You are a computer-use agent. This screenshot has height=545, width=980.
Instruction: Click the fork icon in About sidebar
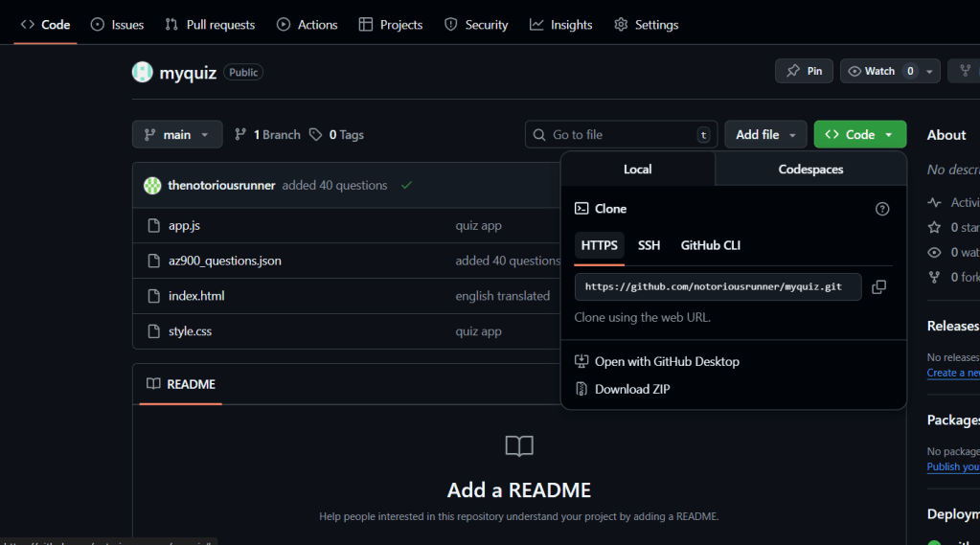(x=934, y=277)
